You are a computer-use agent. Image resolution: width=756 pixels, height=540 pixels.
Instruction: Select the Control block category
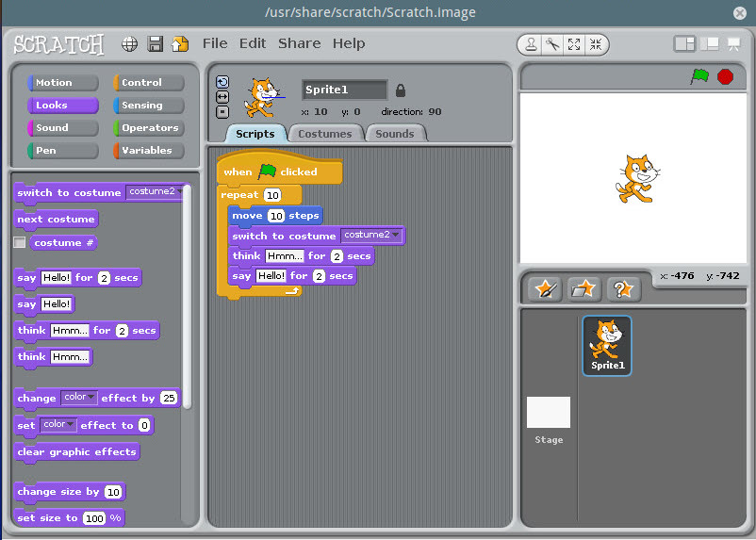pyautogui.click(x=149, y=82)
